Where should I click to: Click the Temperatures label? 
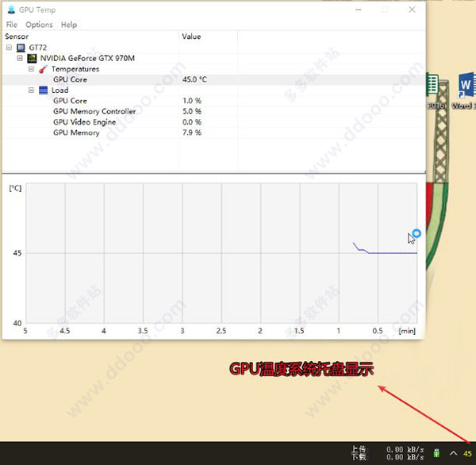click(x=75, y=69)
